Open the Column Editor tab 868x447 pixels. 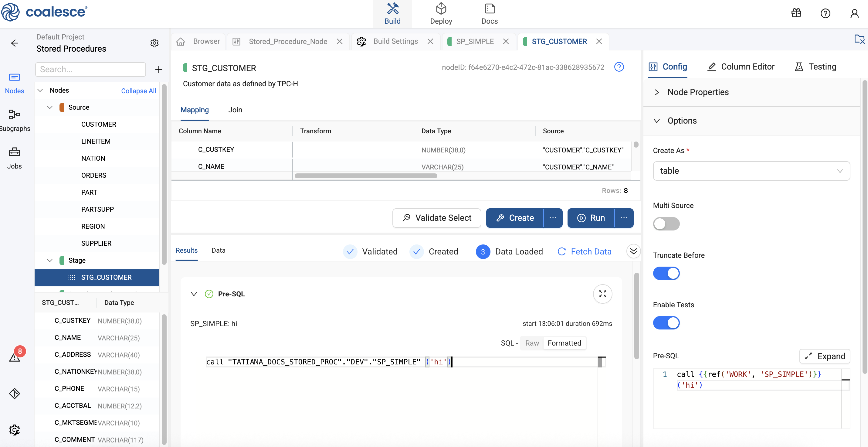point(741,67)
